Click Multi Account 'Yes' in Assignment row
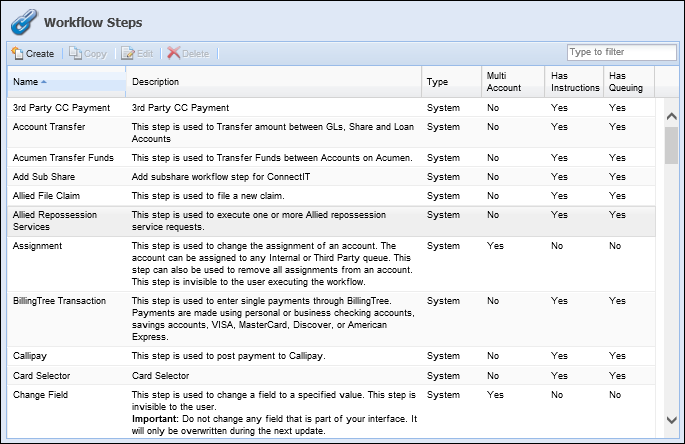The image size is (685, 444). pos(495,246)
